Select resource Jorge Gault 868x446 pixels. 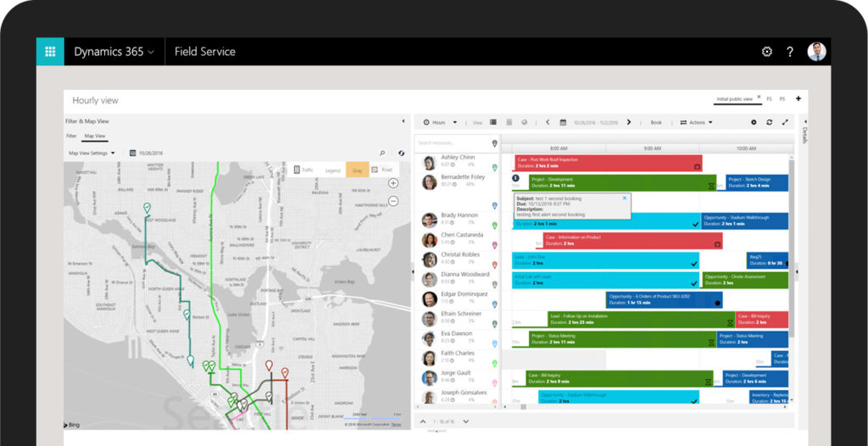[x=456, y=373]
